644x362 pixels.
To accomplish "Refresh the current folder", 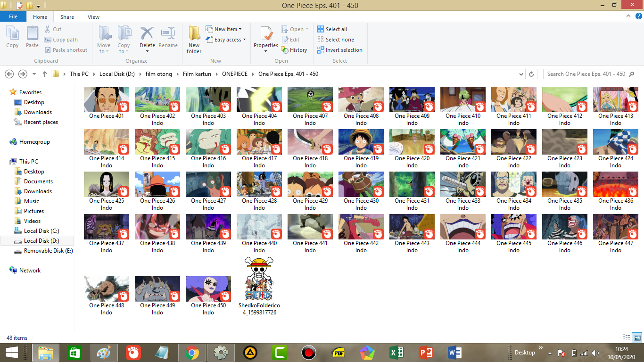I will [531, 74].
